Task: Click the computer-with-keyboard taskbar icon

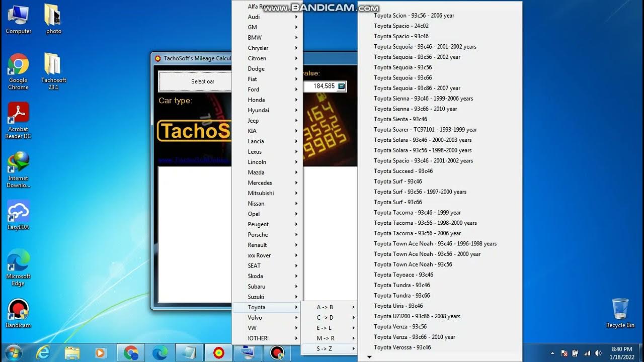Action: point(248,353)
